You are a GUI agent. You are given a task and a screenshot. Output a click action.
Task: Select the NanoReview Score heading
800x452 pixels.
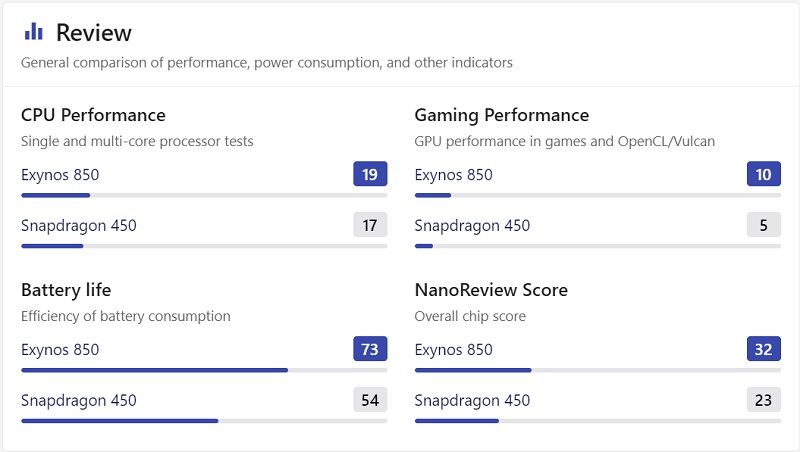click(491, 290)
